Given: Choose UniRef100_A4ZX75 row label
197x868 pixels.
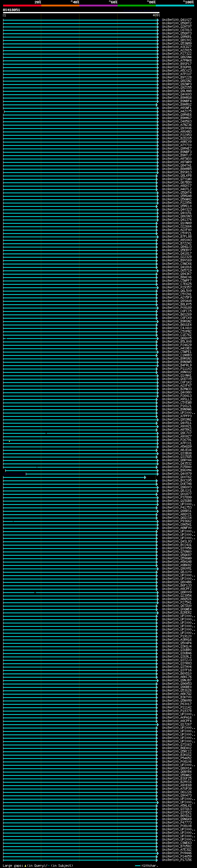Looking at the screenshot, I should click(x=176, y=111).
